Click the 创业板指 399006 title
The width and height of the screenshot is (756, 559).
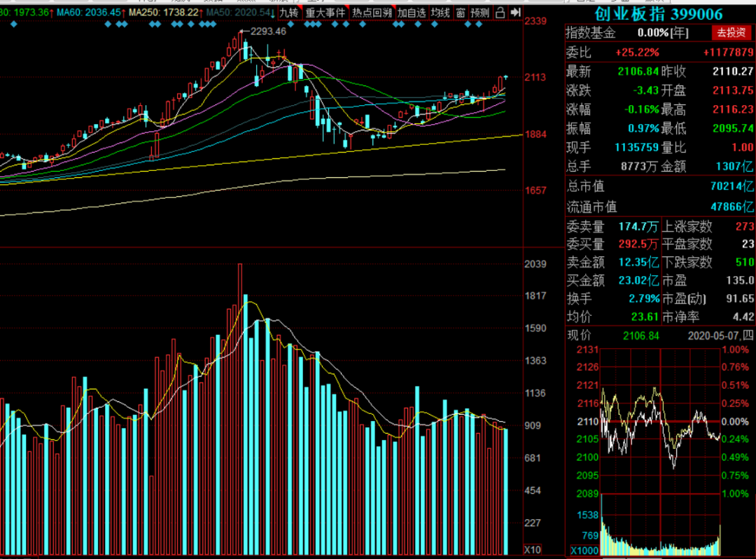(x=659, y=14)
